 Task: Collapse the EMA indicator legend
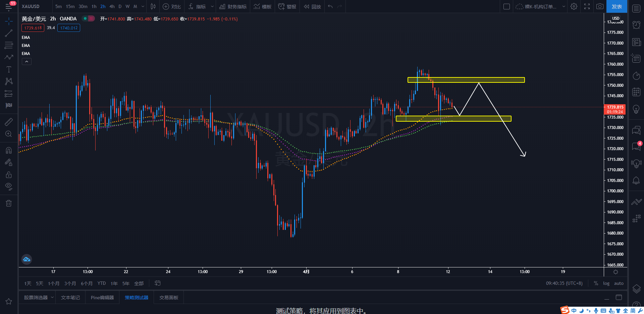26,62
